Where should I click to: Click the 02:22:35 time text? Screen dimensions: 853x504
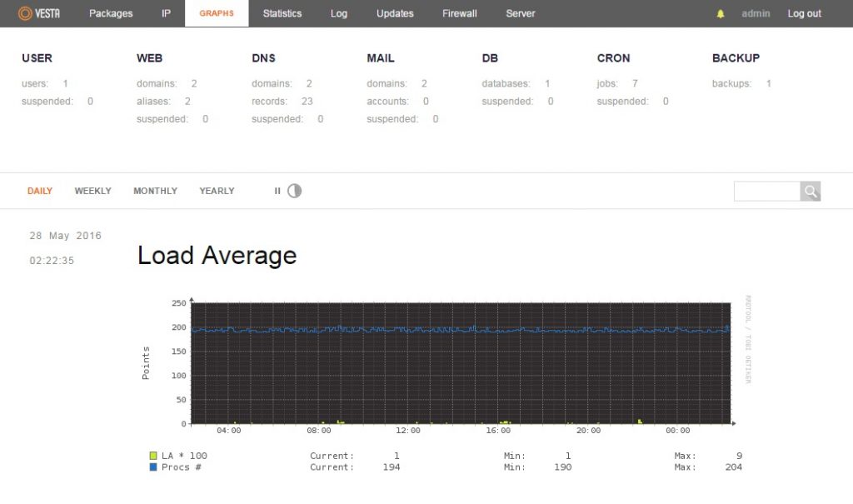click(x=52, y=261)
